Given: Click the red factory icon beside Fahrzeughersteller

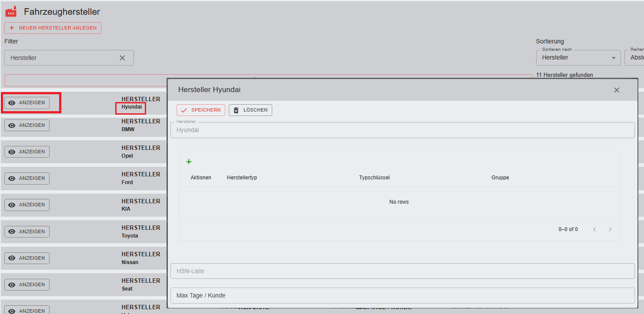Looking at the screenshot, I should pos(11,12).
